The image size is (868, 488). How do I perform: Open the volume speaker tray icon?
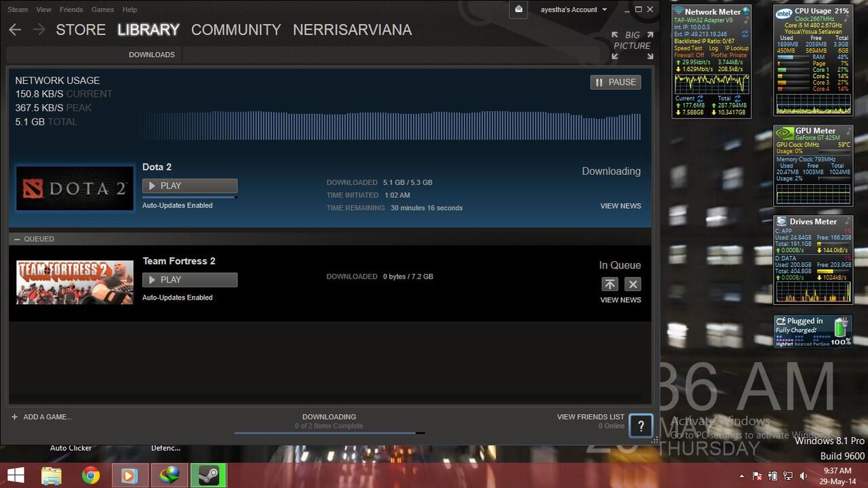[x=804, y=476]
